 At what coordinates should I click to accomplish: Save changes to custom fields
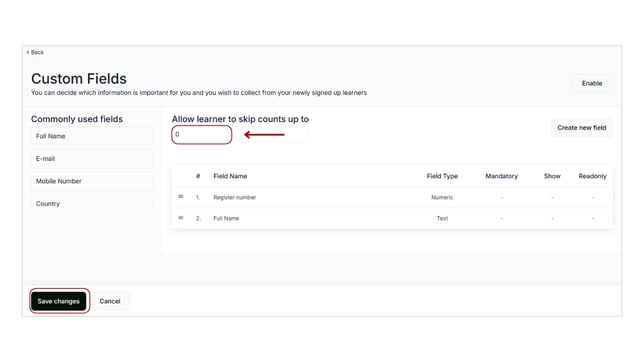point(59,301)
